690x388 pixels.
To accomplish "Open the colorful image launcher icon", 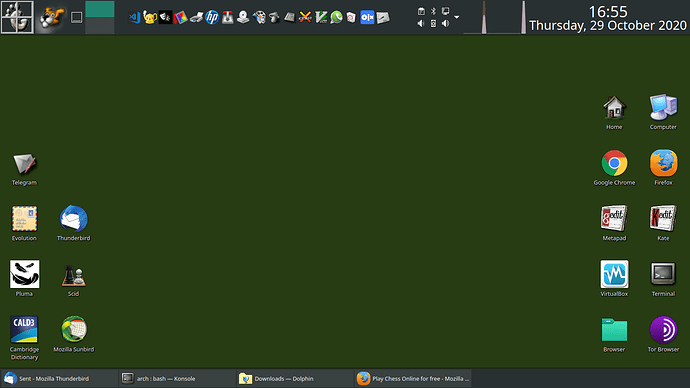I will click(x=180, y=18).
